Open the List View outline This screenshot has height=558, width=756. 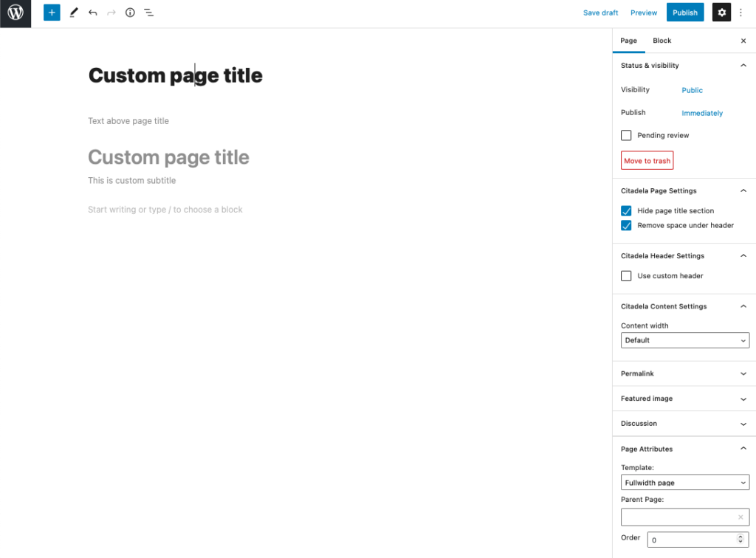149,13
